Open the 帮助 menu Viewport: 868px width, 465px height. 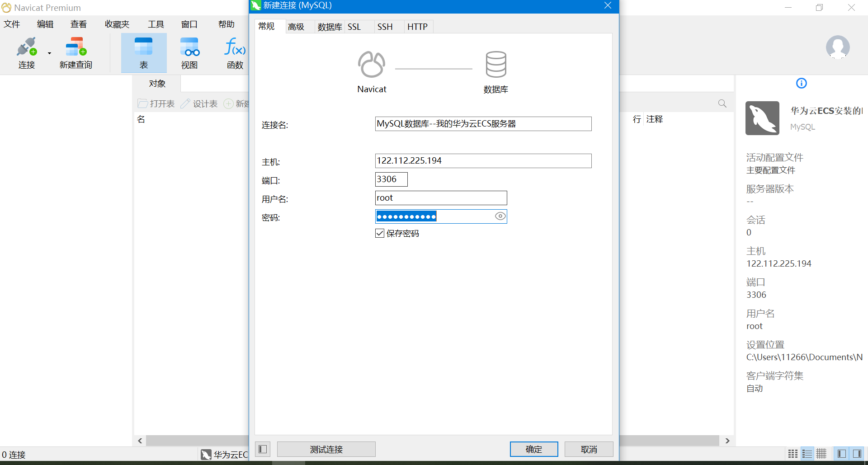click(226, 24)
